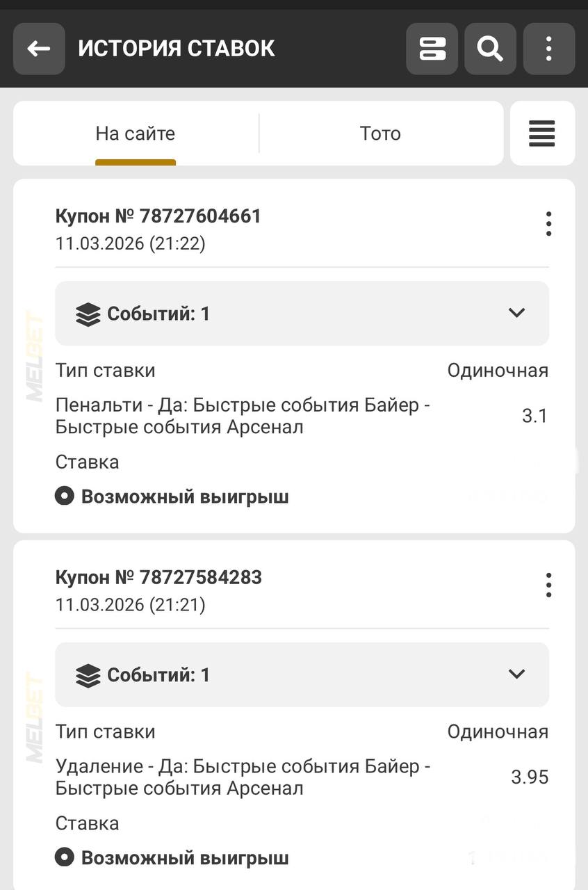The height and width of the screenshot is (890, 588).
Task: Select the radio dot by the first Возможный выигрыш
Action: [x=65, y=496]
